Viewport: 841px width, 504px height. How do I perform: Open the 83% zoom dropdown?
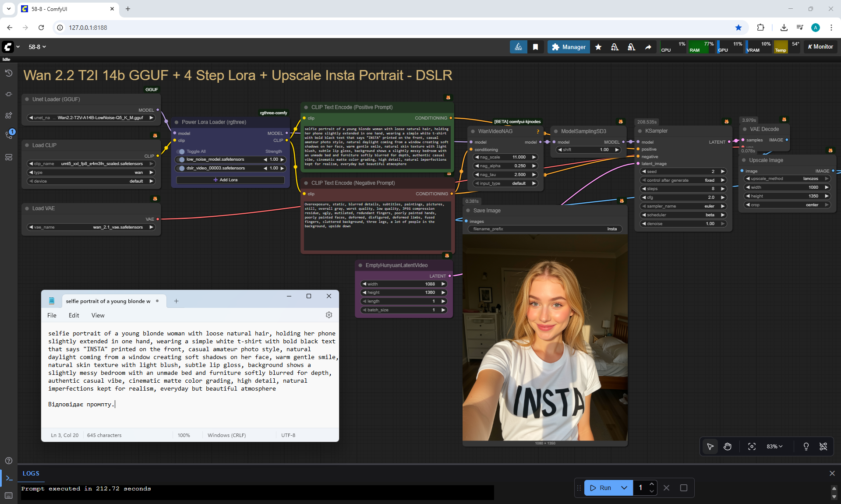(x=774, y=446)
